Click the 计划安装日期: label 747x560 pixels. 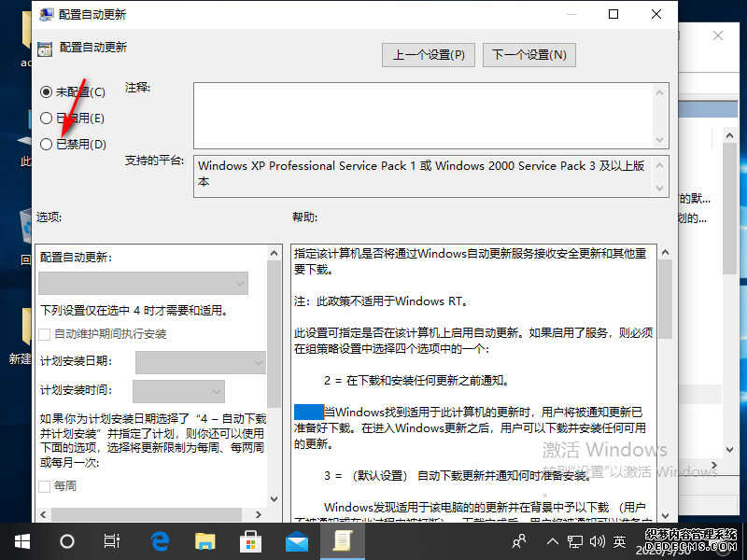[77, 361]
